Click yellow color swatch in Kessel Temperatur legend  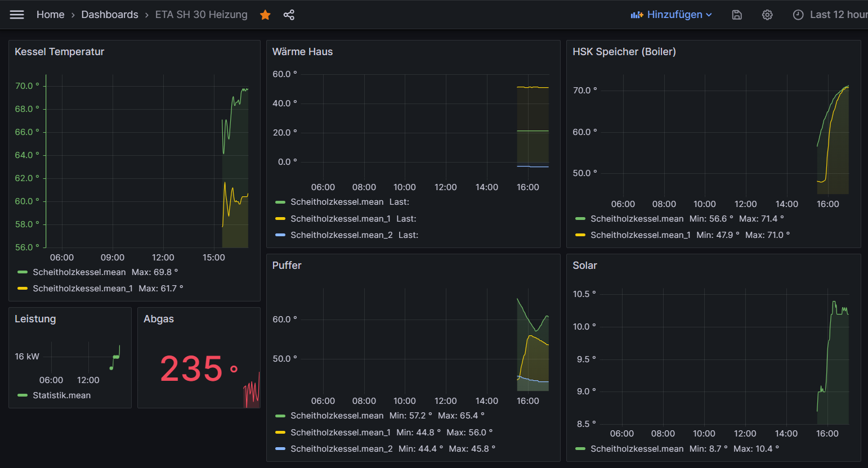tap(23, 289)
